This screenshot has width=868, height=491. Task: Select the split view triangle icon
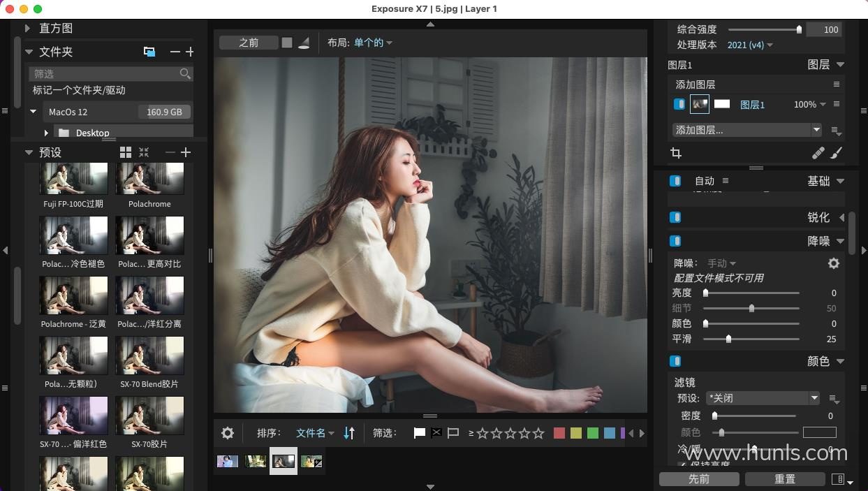coord(304,43)
